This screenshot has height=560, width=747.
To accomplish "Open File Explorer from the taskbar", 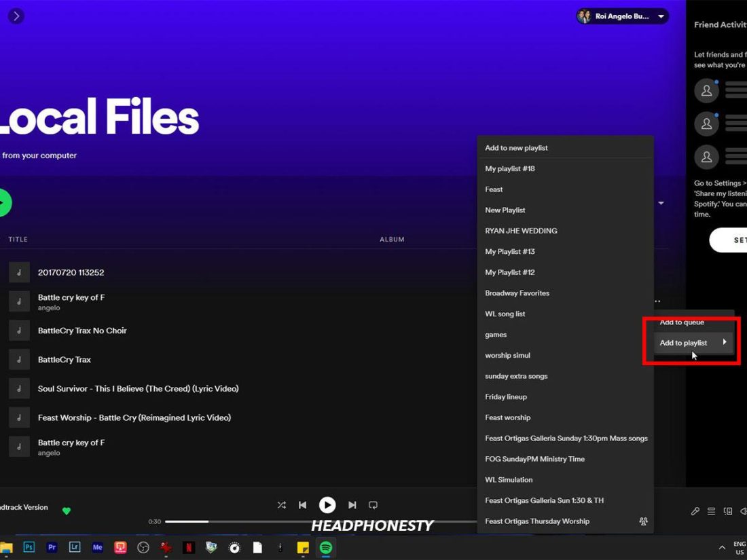I will click(5, 548).
